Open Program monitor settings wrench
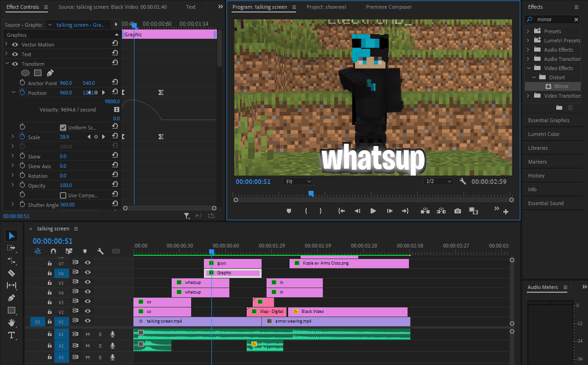The image size is (588, 365). point(463,181)
